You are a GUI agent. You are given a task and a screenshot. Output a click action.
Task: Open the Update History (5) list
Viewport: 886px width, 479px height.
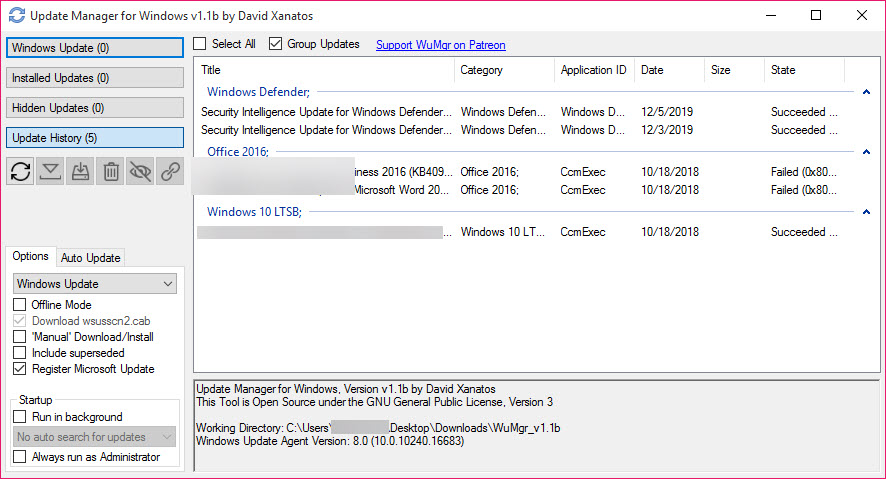95,138
